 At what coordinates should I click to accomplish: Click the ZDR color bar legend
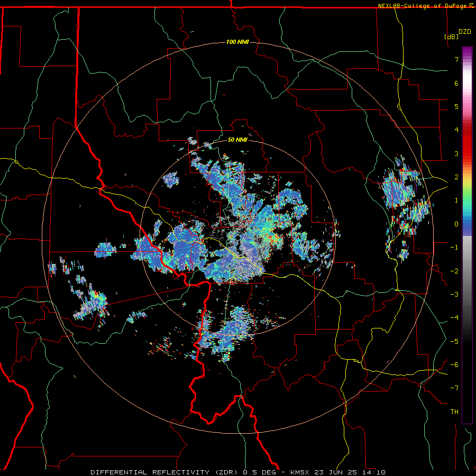coord(467,235)
